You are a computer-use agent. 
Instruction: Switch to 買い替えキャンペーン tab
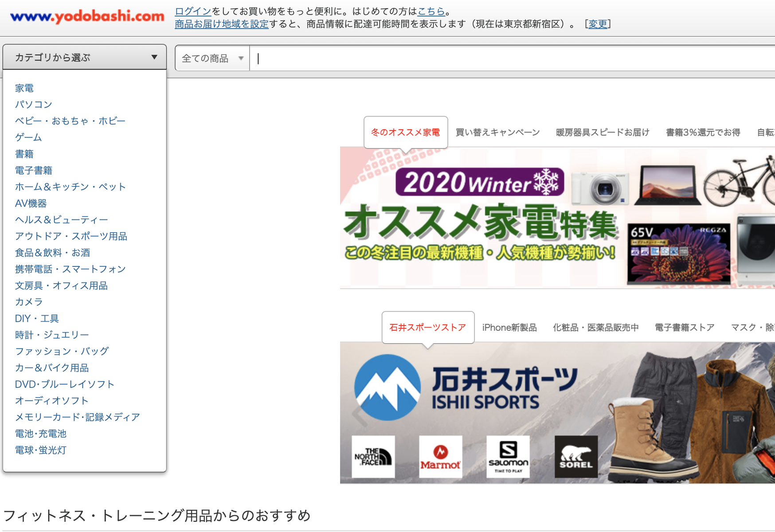pyautogui.click(x=498, y=133)
